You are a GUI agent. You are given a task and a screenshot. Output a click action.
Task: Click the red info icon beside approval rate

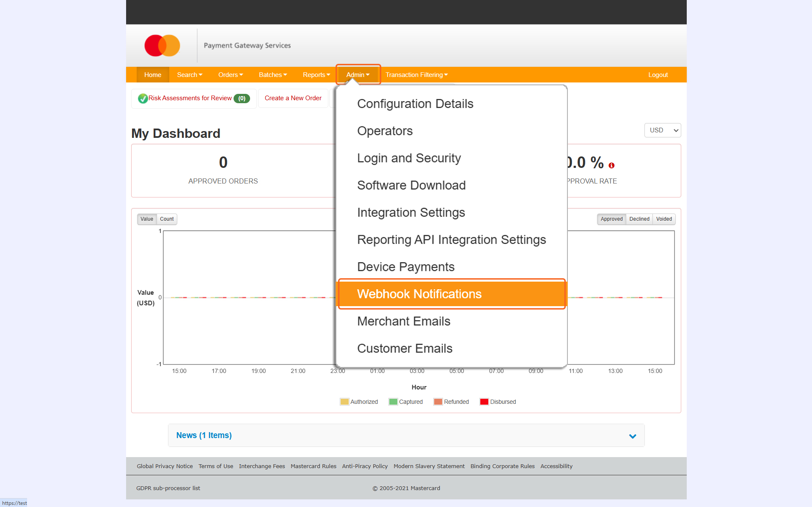pyautogui.click(x=611, y=165)
